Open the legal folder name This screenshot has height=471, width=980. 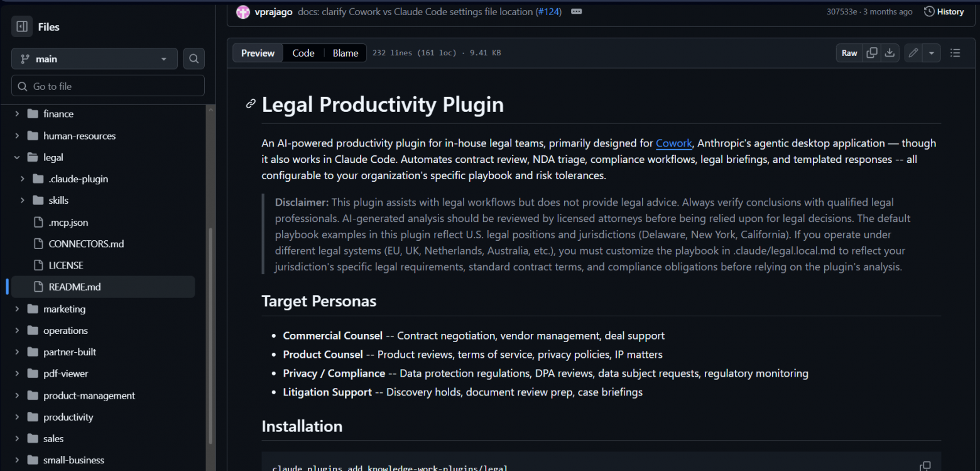point(53,157)
